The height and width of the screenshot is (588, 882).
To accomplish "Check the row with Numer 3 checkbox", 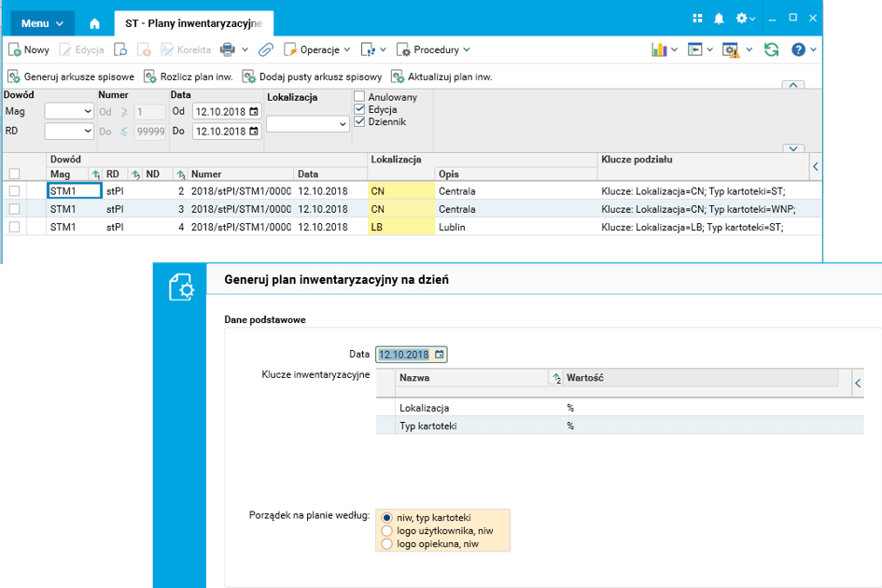I will pyautogui.click(x=15, y=209).
